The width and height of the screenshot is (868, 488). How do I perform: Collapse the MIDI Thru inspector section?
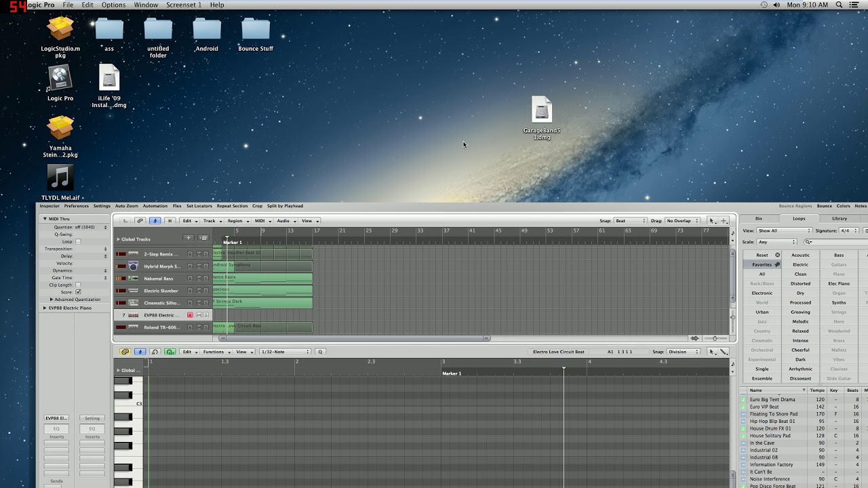click(45, 219)
